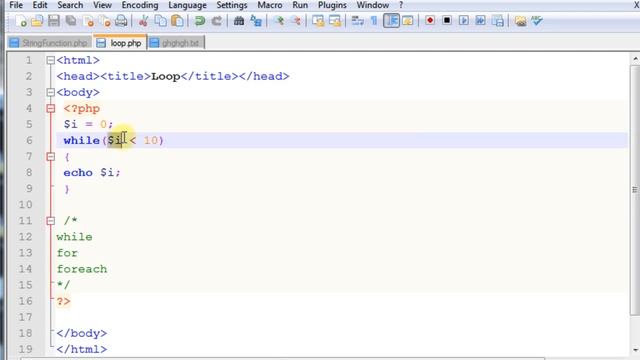The width and height of the screenshot is (640, 360).
Task: Run macro multiple times icon
Action: [x=480, y=20]
